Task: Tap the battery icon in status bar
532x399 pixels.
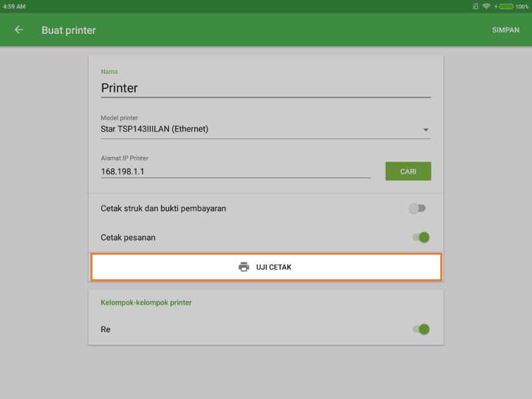Action: tap(506, 6)
